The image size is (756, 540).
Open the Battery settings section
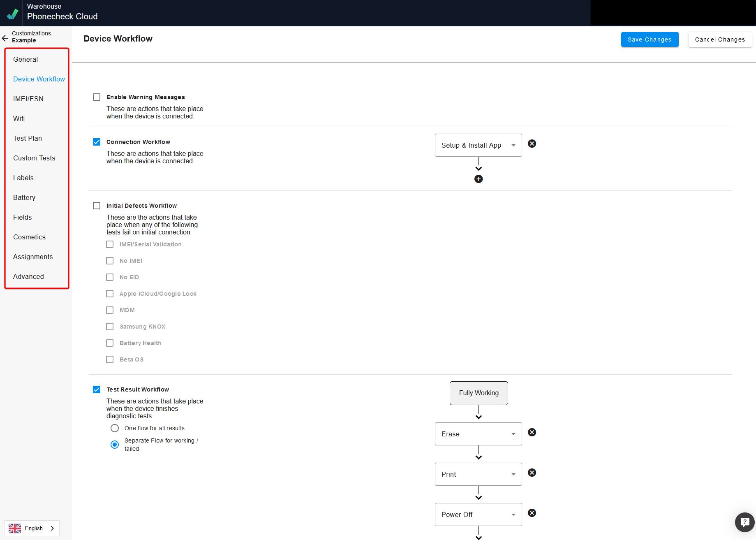click(x=24, y=197)
